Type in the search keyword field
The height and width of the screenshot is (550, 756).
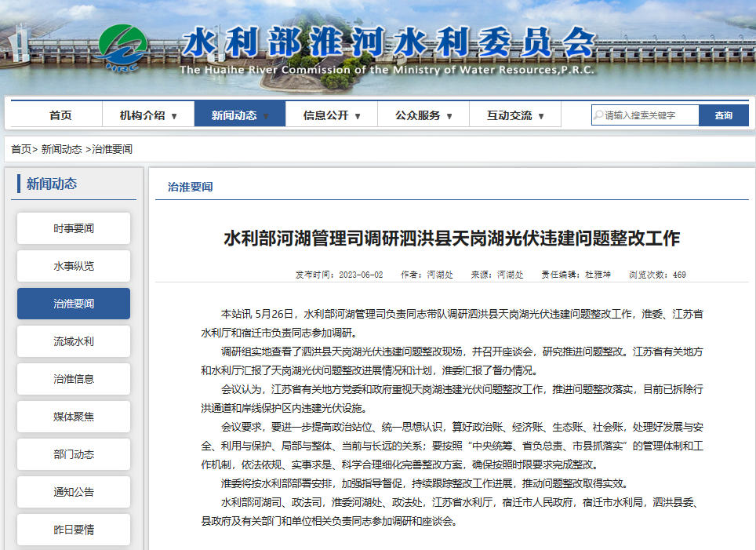(x=649, y=115)
